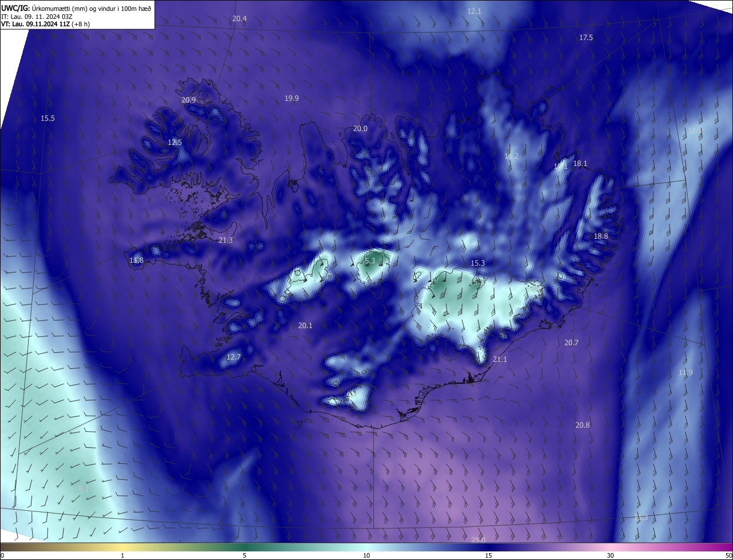Click the map value 5.3 on the glacier
This screenshot has width=733, height=560.
tap(370, 261)
